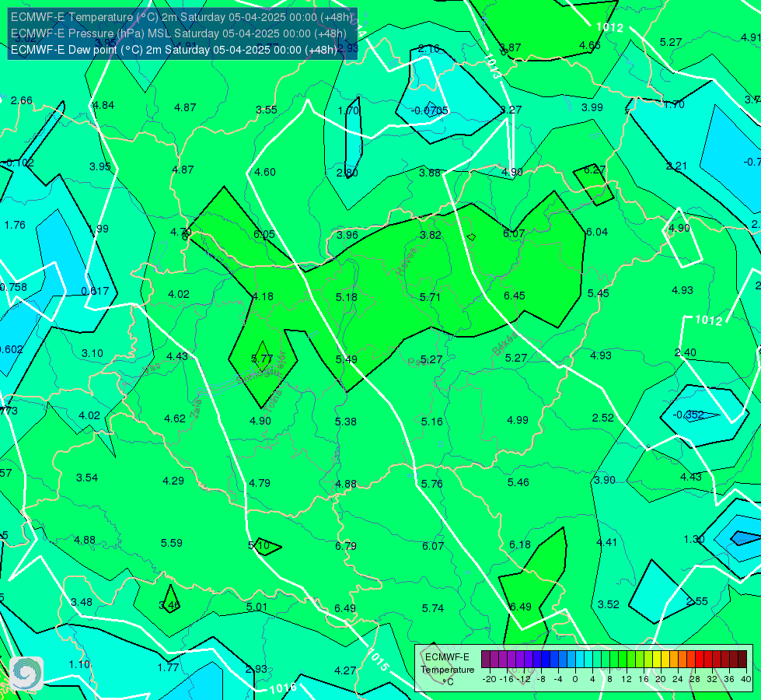Screen dimensions: 761x700
Task: Click the 1.76 dew point value
Action: [x=15, y=225]
